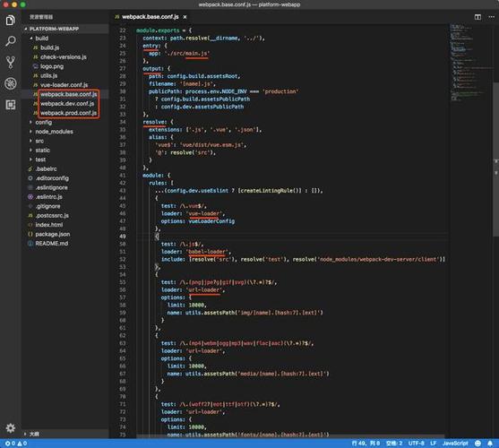
Task: Click the editor horizontal scrollbar
Action: (x=290, y=436)
